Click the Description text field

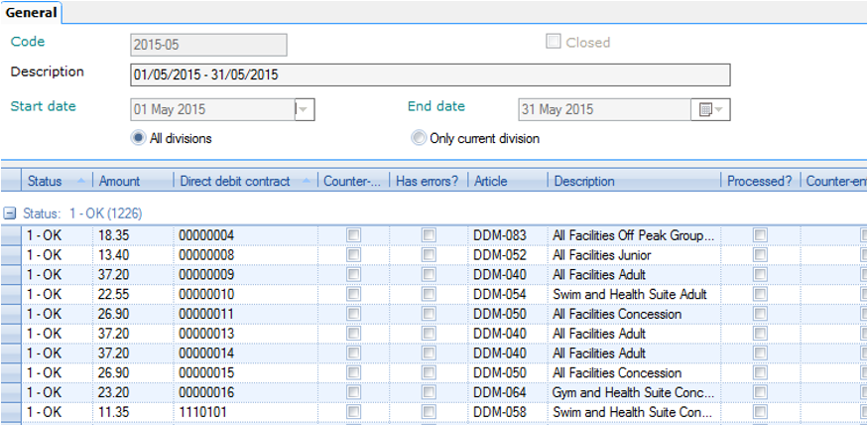[x=431, y=75]
